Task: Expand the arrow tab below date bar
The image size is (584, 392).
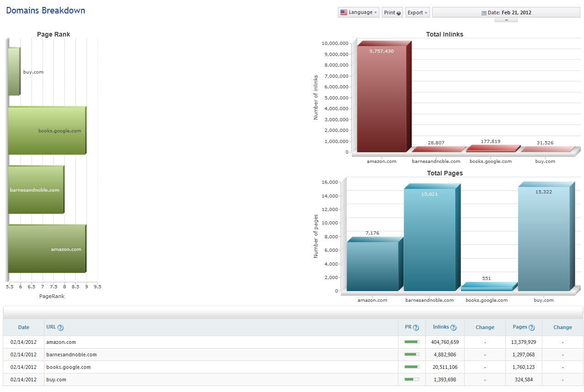Action: coord(506,20)
